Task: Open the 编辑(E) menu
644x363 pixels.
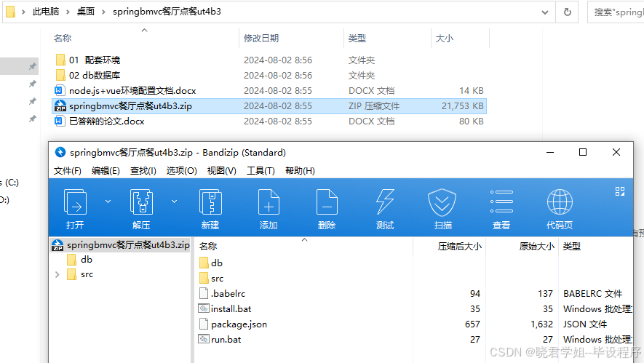Action: click(106, 170)
